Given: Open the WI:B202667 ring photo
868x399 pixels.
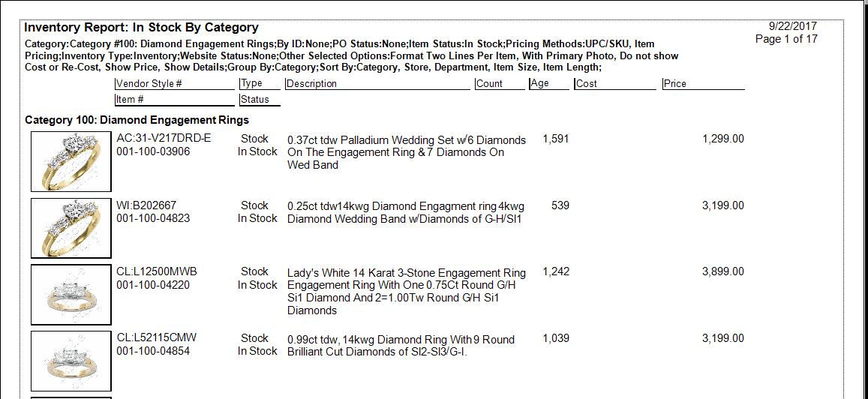Looking at the screenshot, I should pos(71,228).
